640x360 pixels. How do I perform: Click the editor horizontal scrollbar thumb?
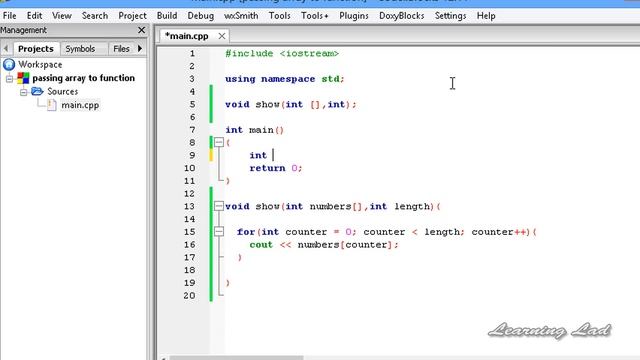point(236,358)
